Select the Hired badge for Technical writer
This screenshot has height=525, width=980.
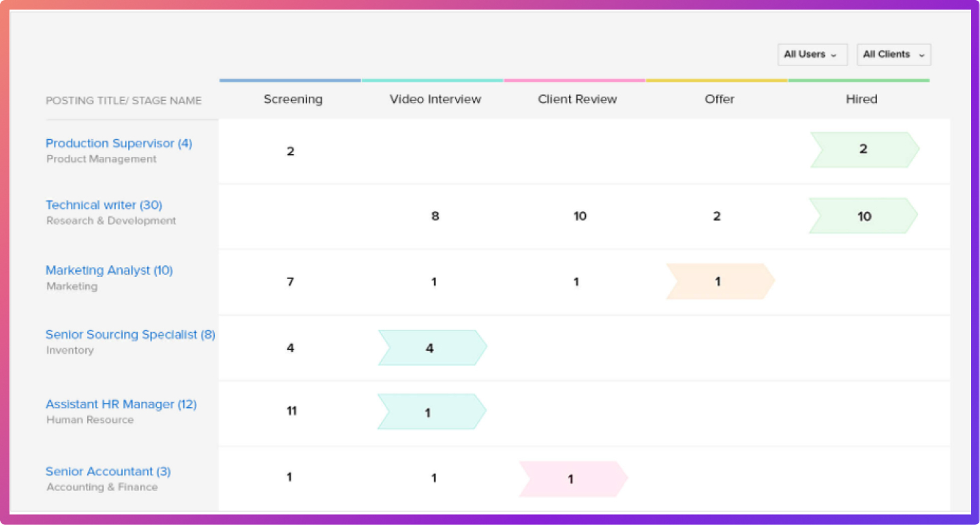pyautogui.click(x=863, y=216)
